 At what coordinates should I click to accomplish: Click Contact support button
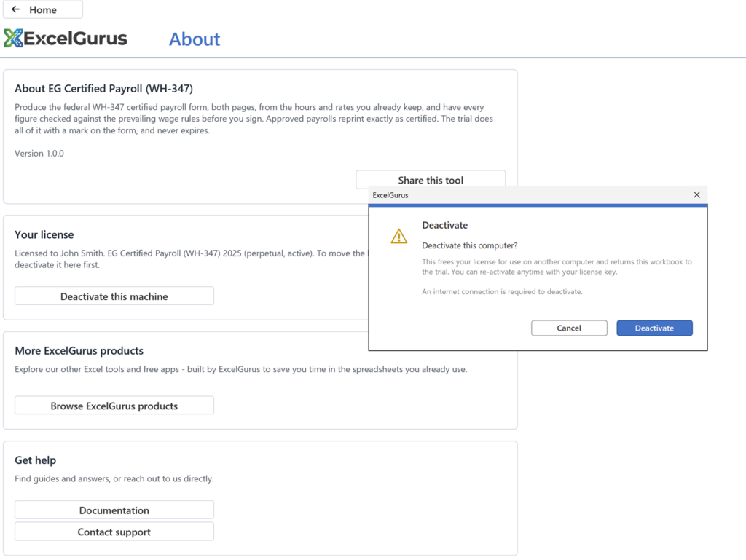pos(114,532)
